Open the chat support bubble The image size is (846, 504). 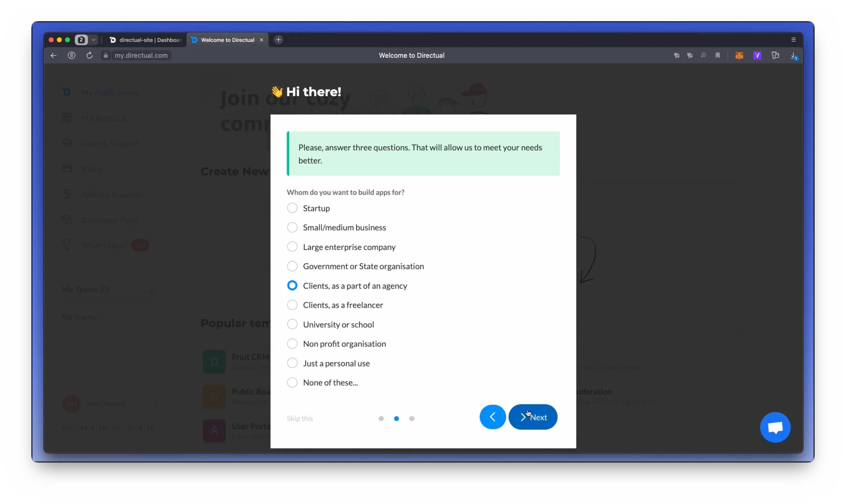[x=775, y=427]
